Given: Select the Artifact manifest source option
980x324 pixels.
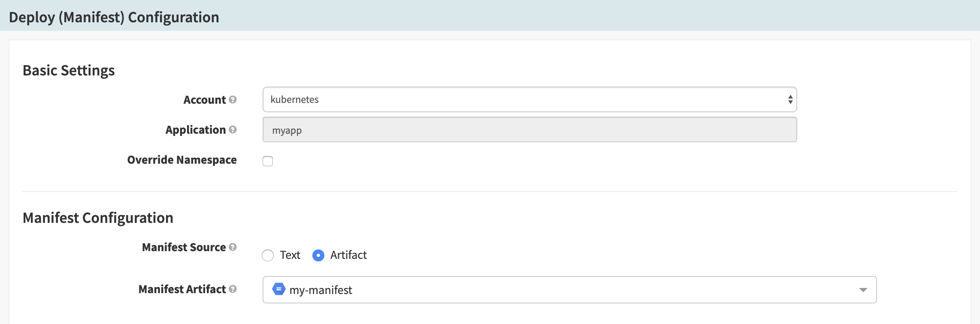Looking at the screenshot, I should pyautogui.click(x=318, y=255).
